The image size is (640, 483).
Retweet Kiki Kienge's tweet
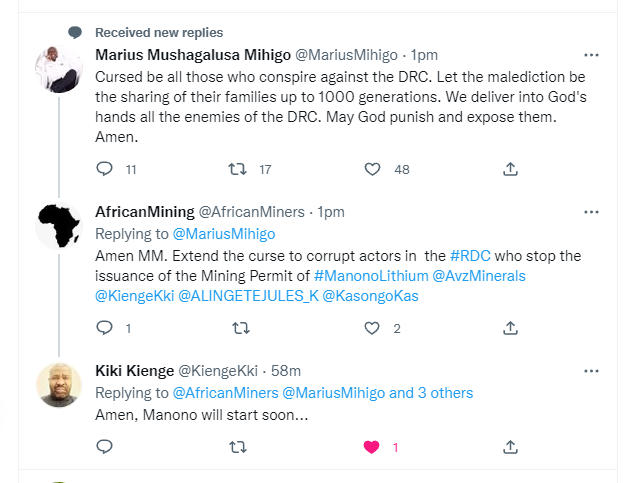pyautogui.click(x=240, y=447)
